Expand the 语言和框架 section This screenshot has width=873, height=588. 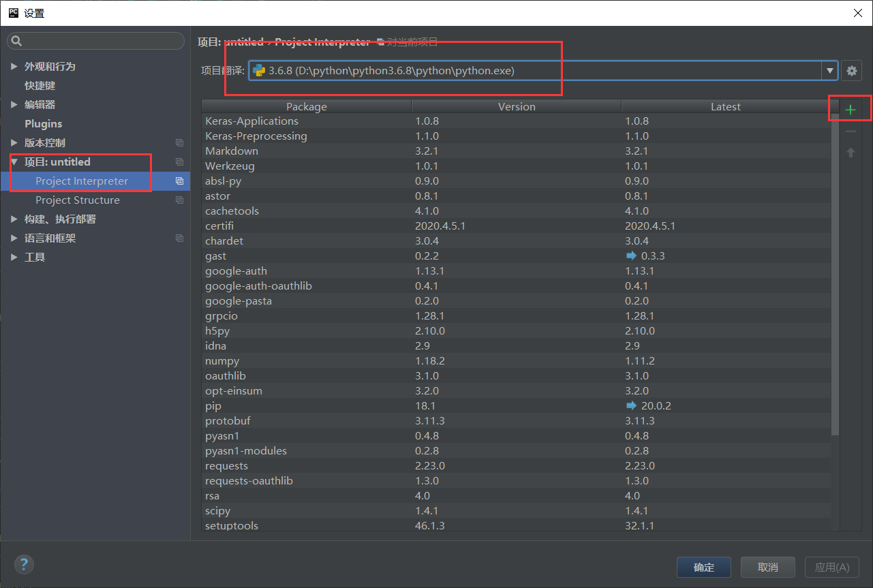click(14, 238)
